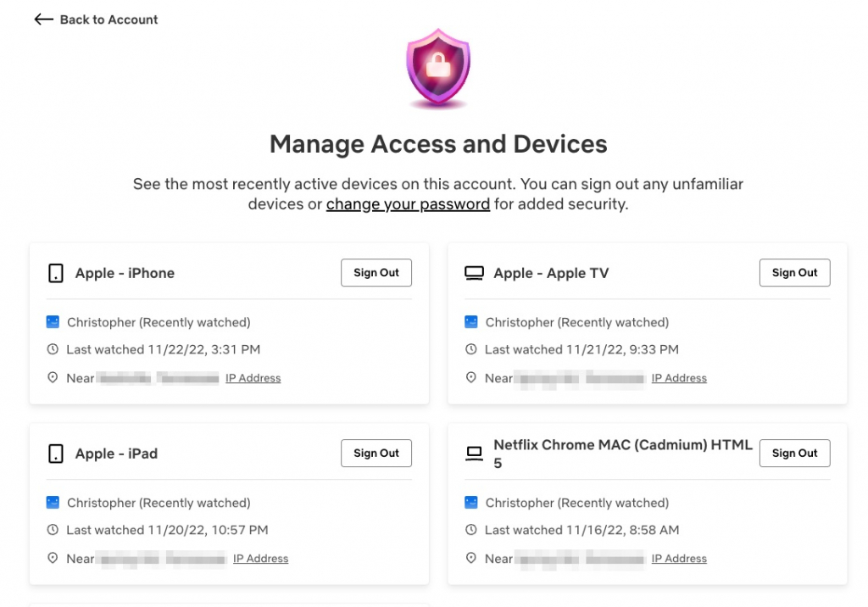Click the IP Address link on the Netflix Chrome MAC card

(679, 558)
